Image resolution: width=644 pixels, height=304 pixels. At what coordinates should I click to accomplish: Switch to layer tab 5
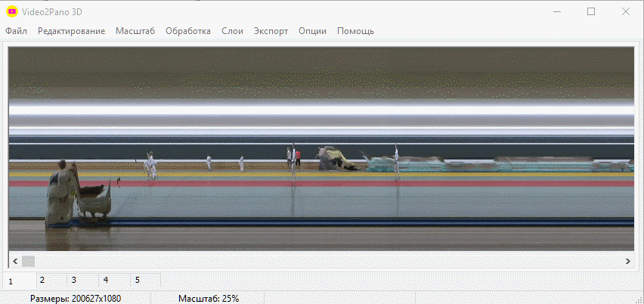[x=145, y=280]
